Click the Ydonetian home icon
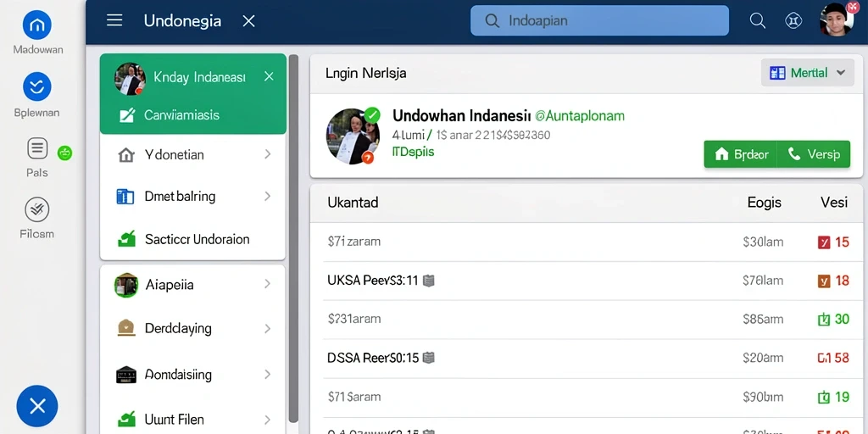Image resolution: width=868 pixels, height=434 pixels. [x=126, y=155]
